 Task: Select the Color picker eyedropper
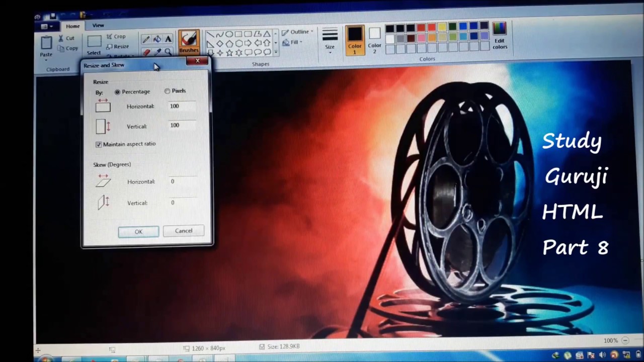(157, 52)
